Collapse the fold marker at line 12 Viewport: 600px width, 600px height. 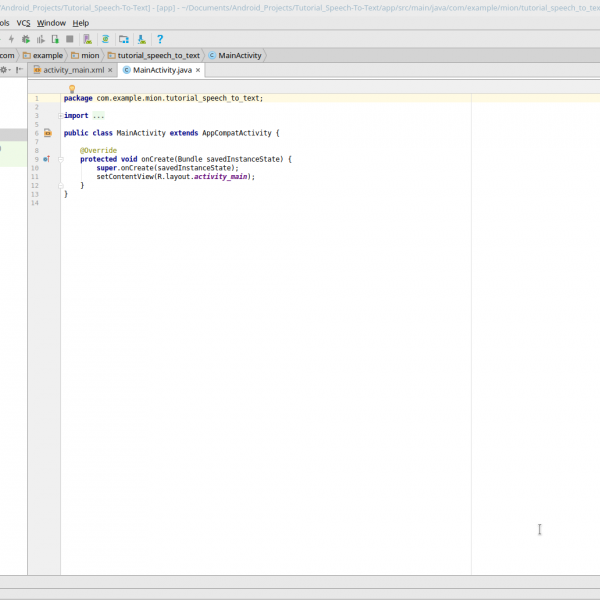[x=62, y=185]
